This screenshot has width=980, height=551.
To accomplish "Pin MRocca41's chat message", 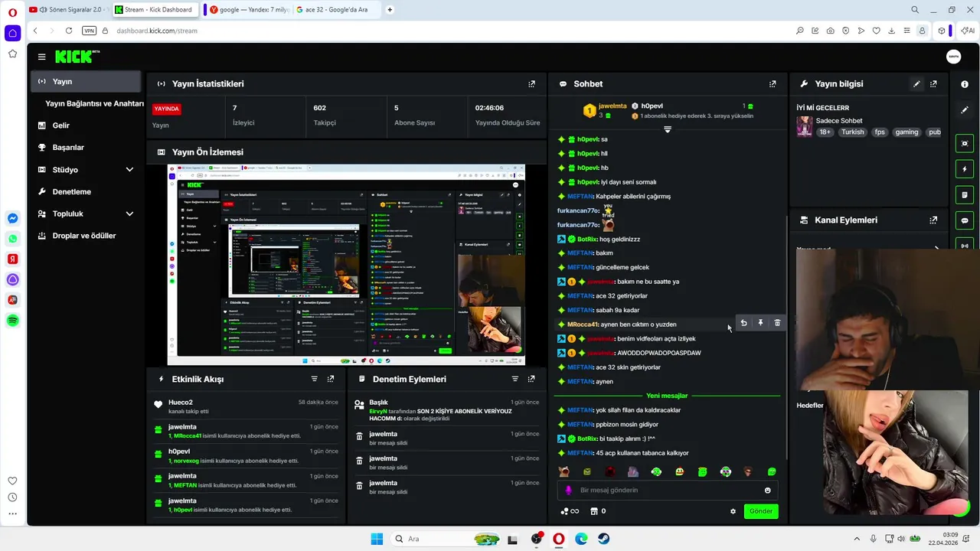I will click(760, 323).
